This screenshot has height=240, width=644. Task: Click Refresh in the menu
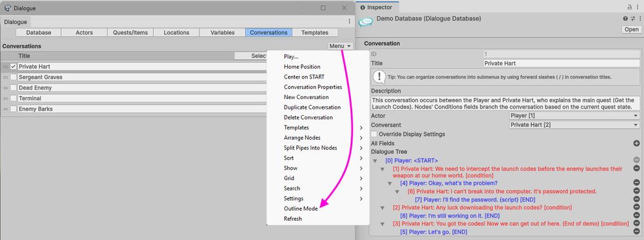click(x=318, y=219)
